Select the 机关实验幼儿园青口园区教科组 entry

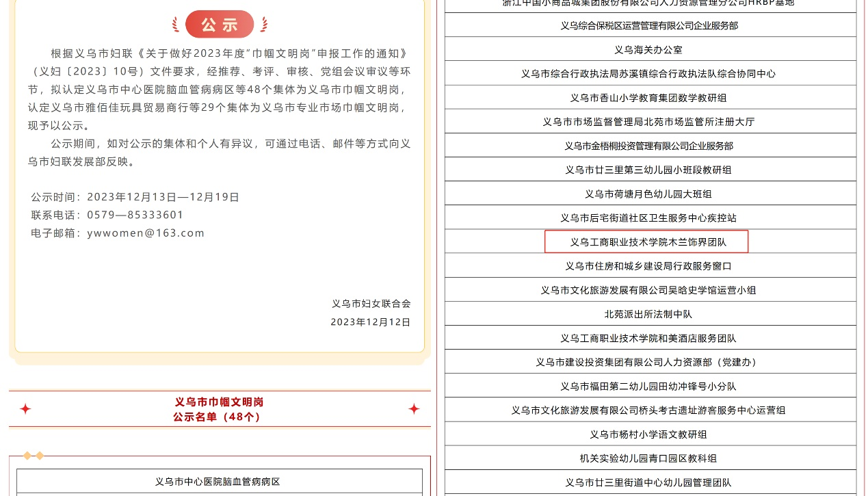pos(648,458)
